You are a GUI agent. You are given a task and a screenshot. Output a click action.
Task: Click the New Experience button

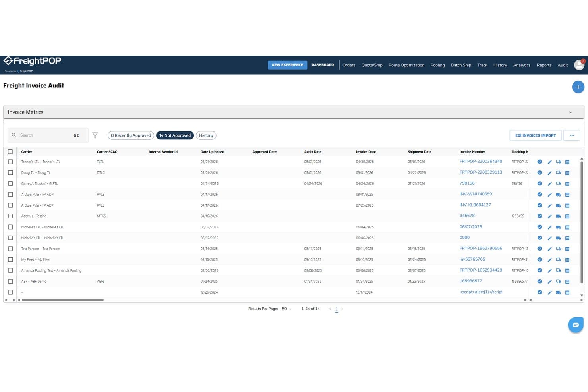pos(287,65)
